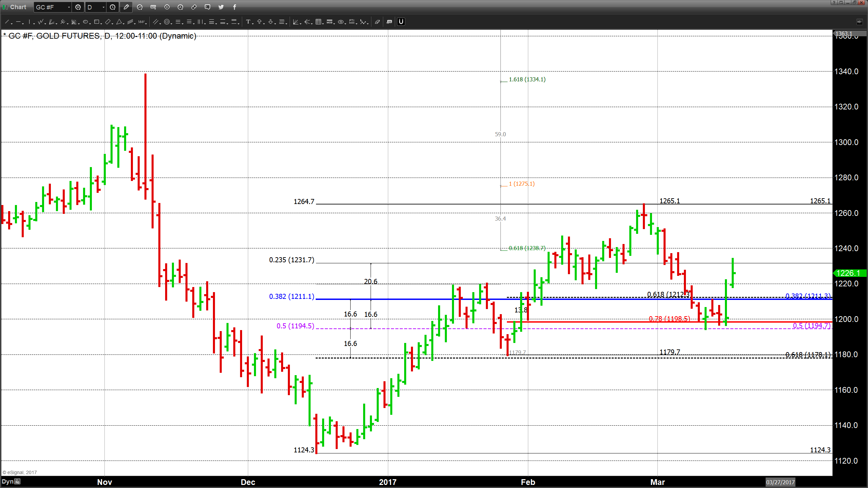This screenshot has width=868, height=488.
Task: Click the 1363.1 top price tag
Action: coord(850,34)
